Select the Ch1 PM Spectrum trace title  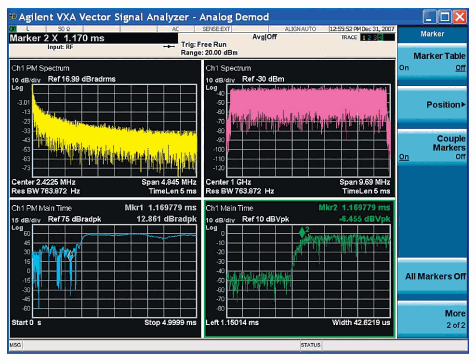point(40,68)
